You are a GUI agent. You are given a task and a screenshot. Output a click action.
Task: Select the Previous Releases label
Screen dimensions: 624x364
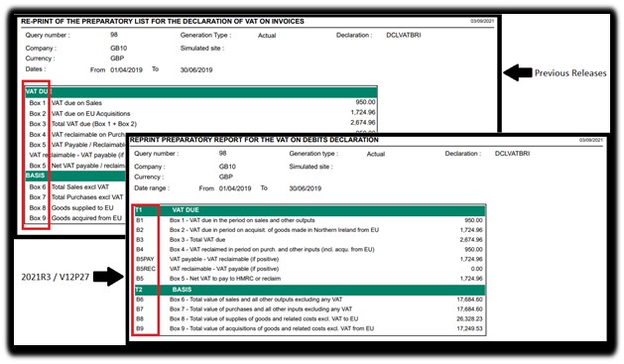pos(570,73)
